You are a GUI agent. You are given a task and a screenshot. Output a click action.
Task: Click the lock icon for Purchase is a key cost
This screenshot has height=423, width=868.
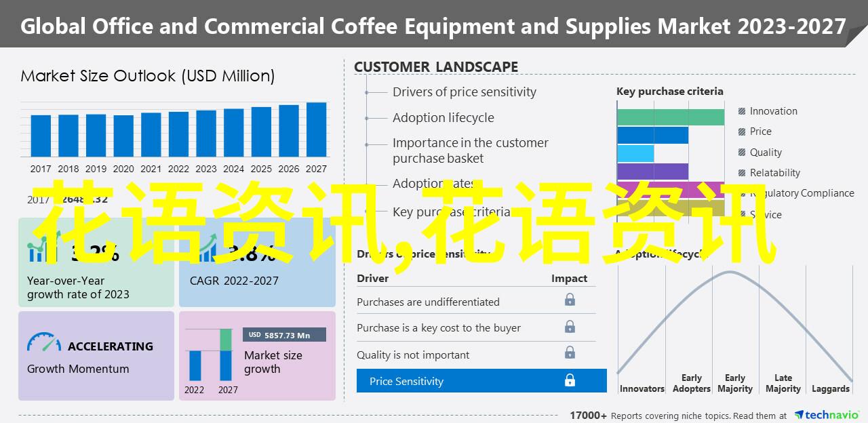570,327
